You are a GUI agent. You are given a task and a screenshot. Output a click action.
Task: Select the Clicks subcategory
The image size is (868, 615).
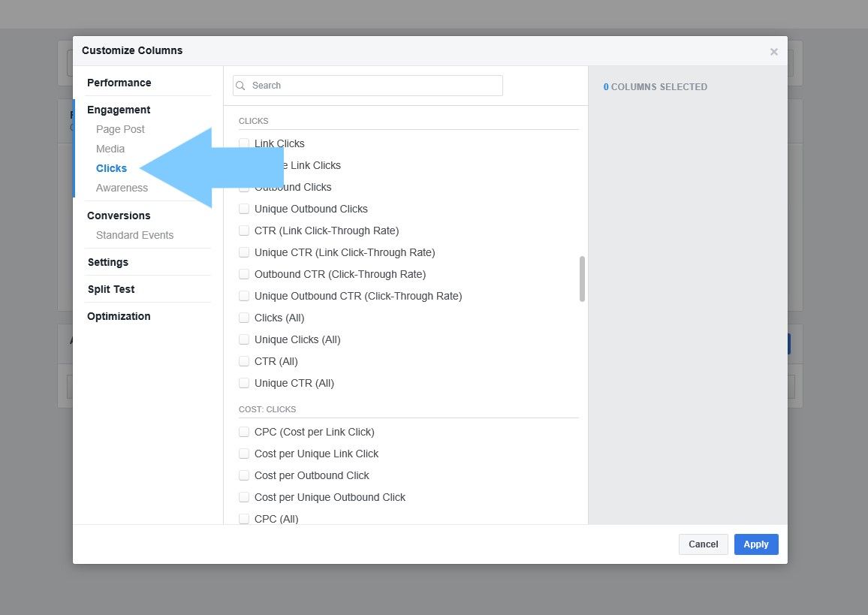coord(111,168)
